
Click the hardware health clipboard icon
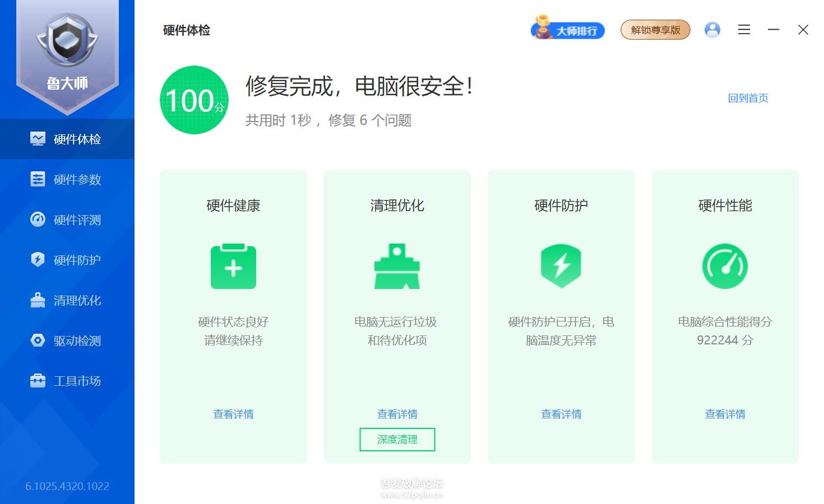(233, 266)
